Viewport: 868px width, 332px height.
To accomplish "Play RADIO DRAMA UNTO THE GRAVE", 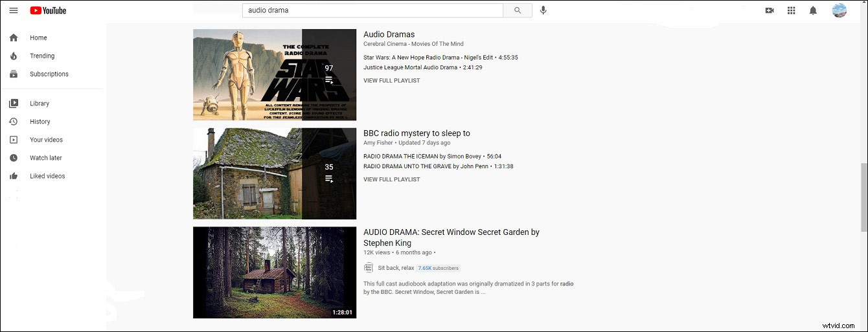I will pos(438,166).
